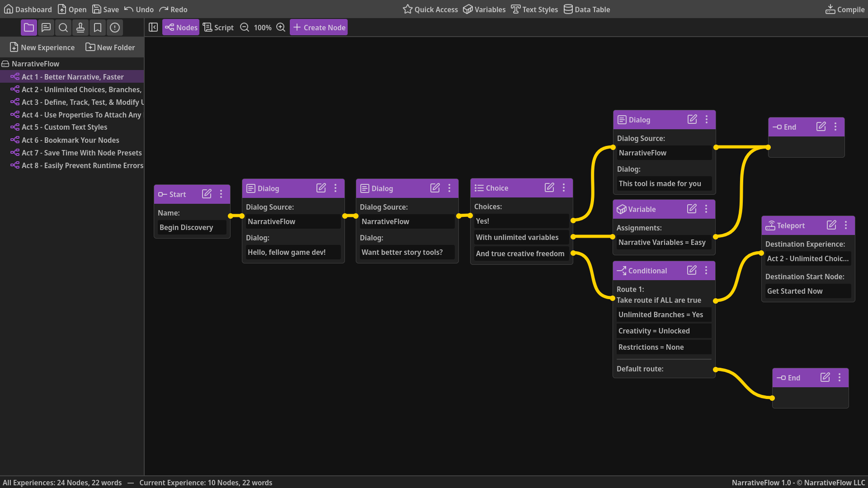The image size is (868, 488).
Task: Zoom out with the magnifier minus icon
Action: tap(244, 27)
